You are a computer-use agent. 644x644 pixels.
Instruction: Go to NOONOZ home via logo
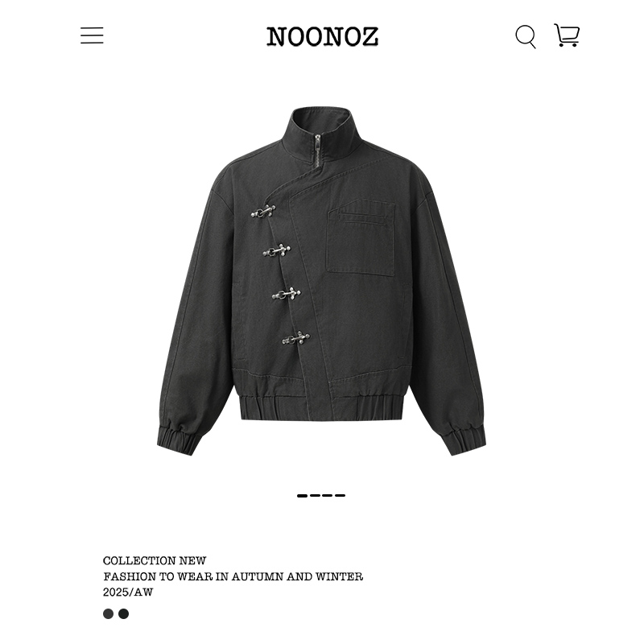click(x=323, y=36)
